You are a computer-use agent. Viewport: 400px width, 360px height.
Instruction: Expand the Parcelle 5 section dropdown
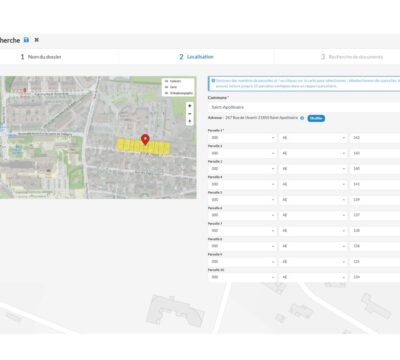click(x=313, y=200)
